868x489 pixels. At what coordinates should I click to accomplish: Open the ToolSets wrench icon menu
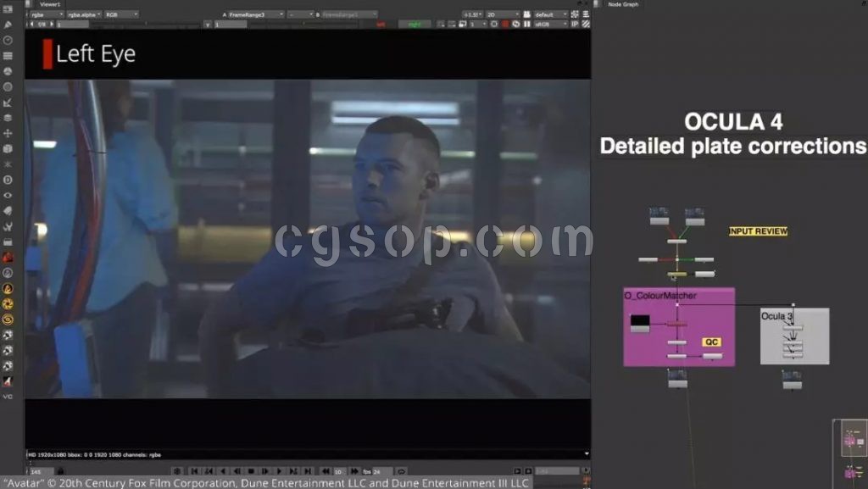click(8, 226)
